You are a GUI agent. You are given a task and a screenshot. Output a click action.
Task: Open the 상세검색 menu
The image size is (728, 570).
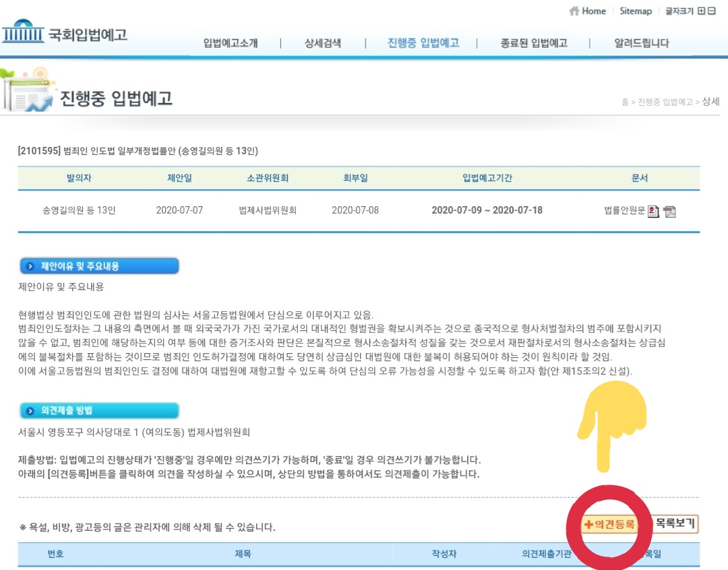(323, 43)
